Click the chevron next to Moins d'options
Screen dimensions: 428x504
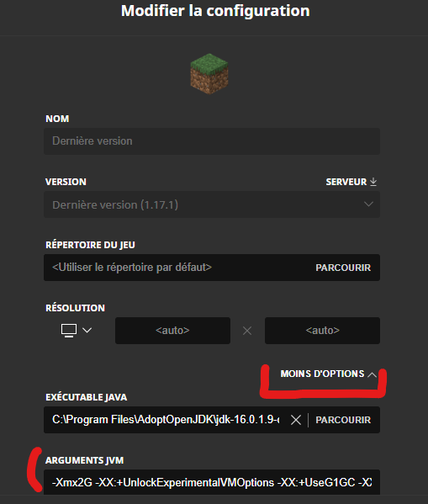pos(372,374)
